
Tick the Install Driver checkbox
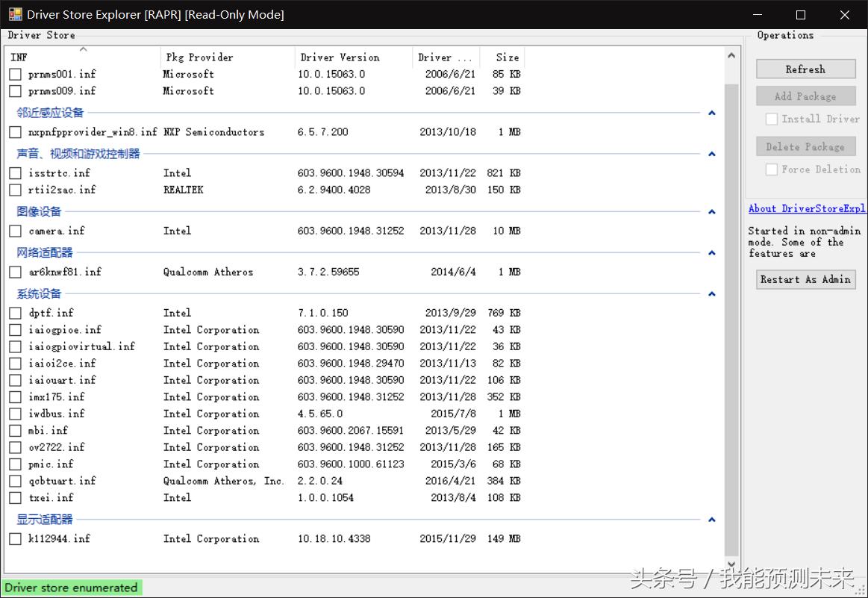(x=772, y=119)
